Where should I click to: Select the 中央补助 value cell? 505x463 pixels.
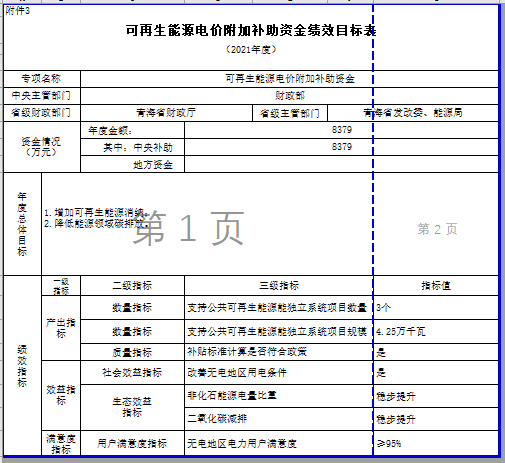pyautogui.click(x=341, y=147)
